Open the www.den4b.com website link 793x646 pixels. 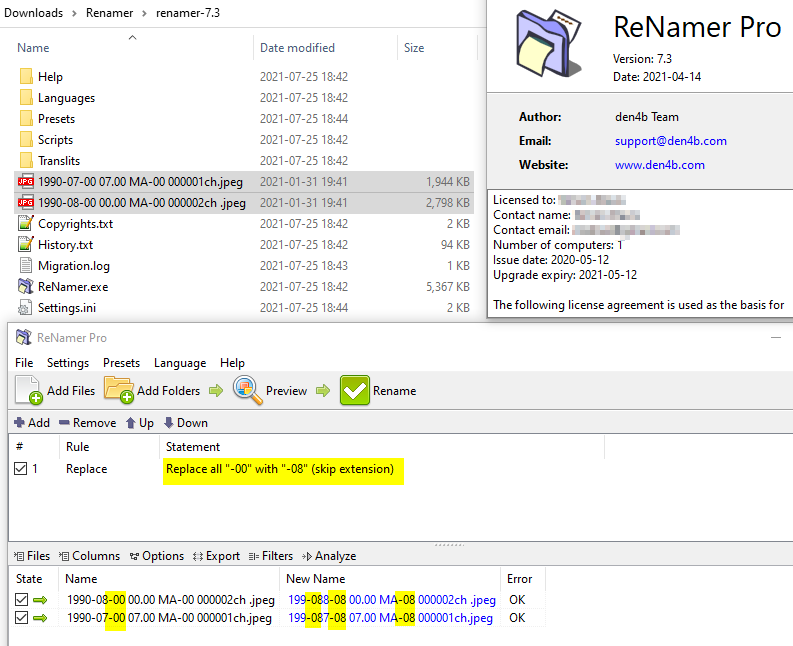(659, 165)
